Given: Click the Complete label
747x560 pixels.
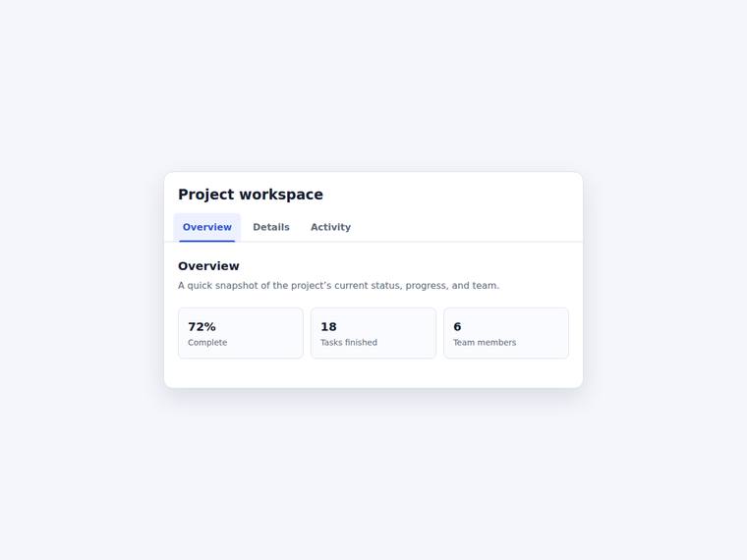Looking at the screenshot, I should pos(207,342).
